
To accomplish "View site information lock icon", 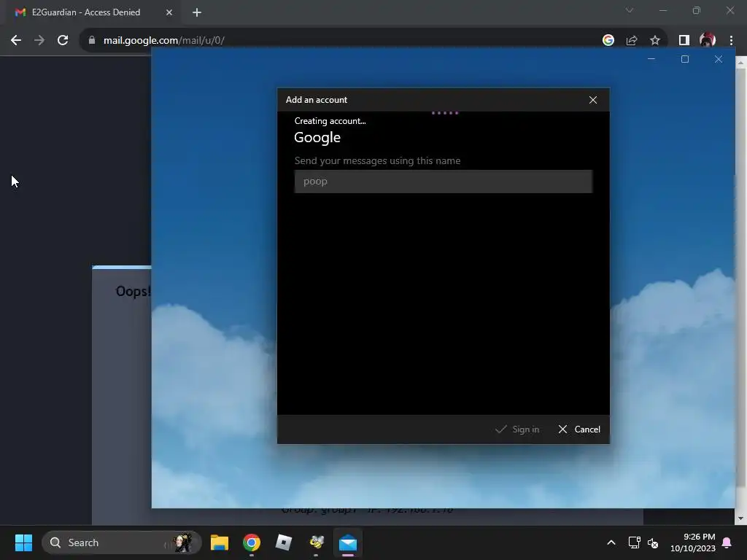I will [x=92, y=41].
